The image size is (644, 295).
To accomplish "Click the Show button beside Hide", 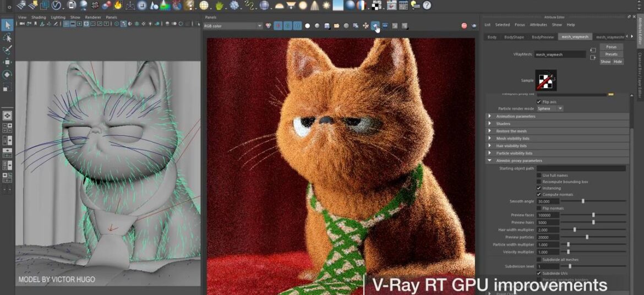I will tap(605, 62).
